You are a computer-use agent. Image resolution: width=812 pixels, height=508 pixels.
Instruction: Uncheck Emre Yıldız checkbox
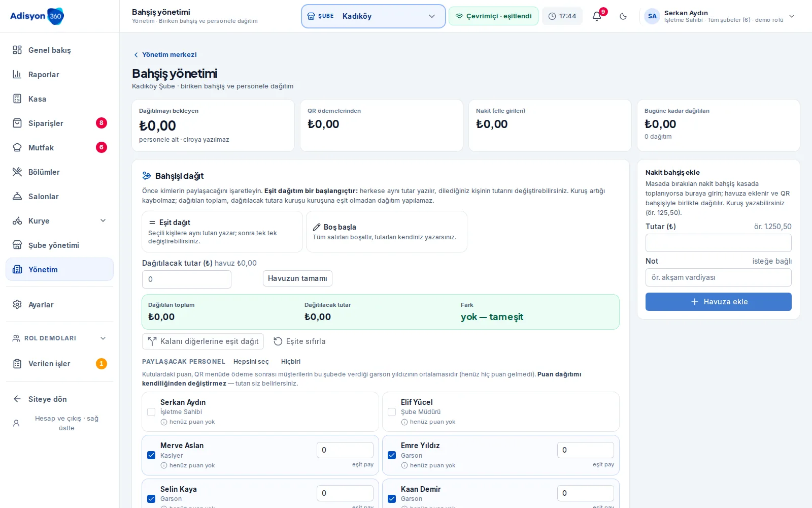(x=392, y=455)
